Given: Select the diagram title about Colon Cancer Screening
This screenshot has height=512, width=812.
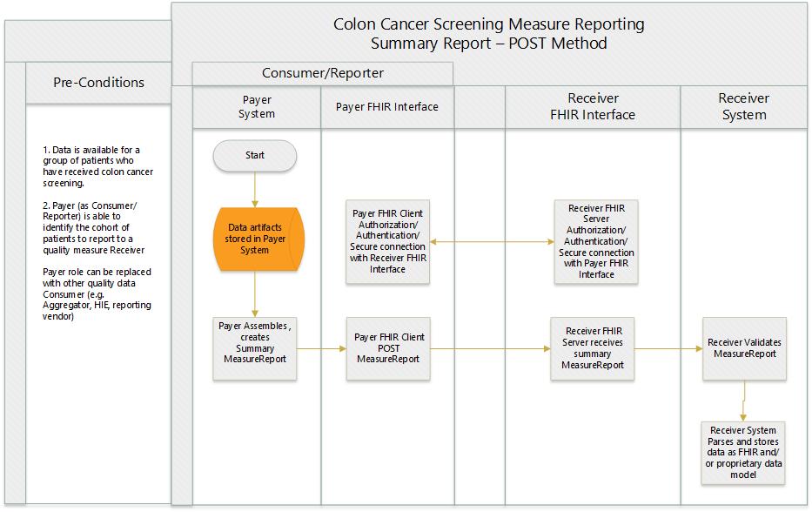Looking at the screenshot, I should (488, 33).
